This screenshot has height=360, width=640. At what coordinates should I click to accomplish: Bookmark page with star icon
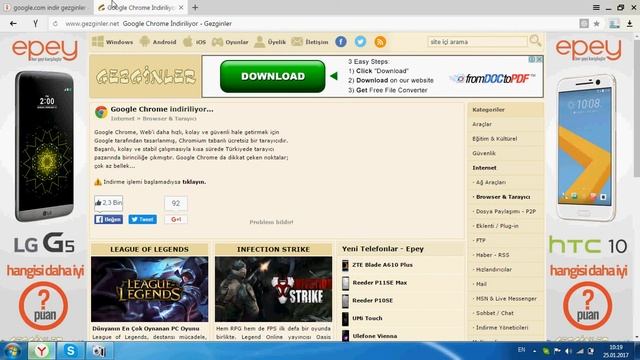pyautogui.click(x=597, y=24)
